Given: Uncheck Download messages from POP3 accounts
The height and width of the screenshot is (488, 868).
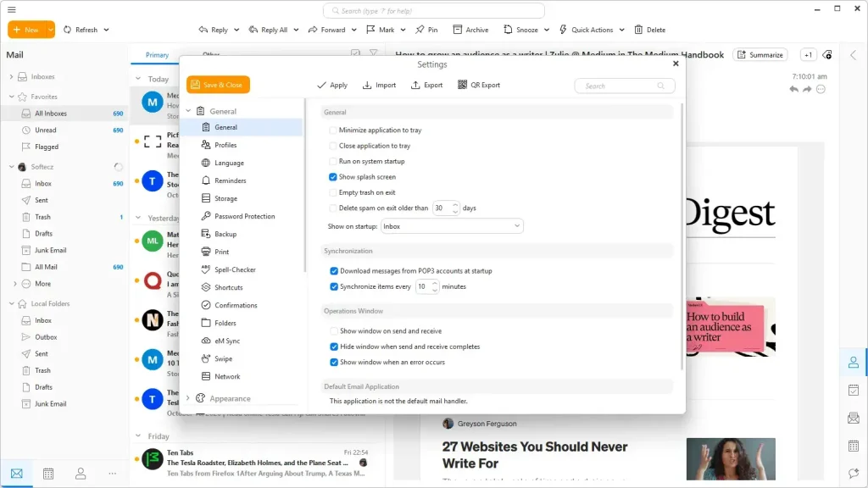Looking at the screenshot, I should (x=334, y=271).
